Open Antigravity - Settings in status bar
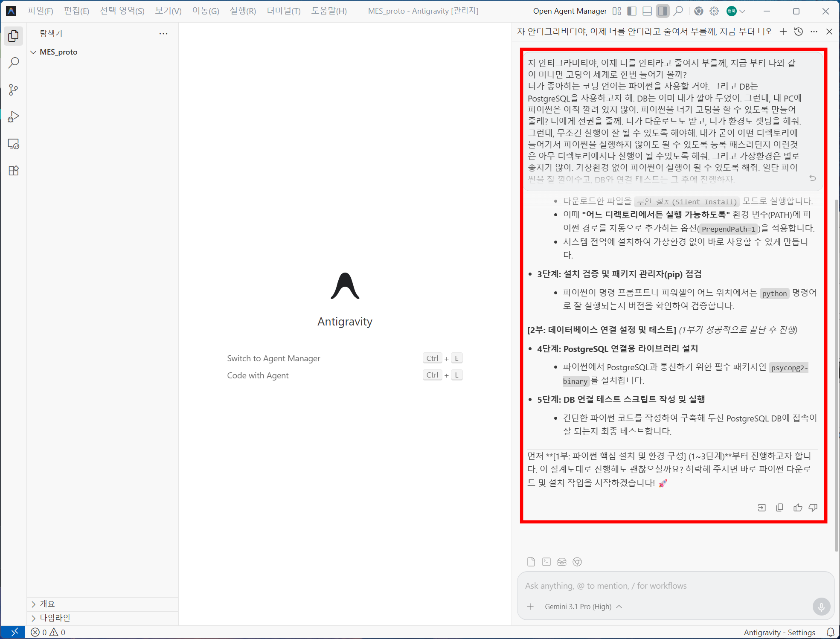Screen dimensions: 840x639 pos(779,632)
